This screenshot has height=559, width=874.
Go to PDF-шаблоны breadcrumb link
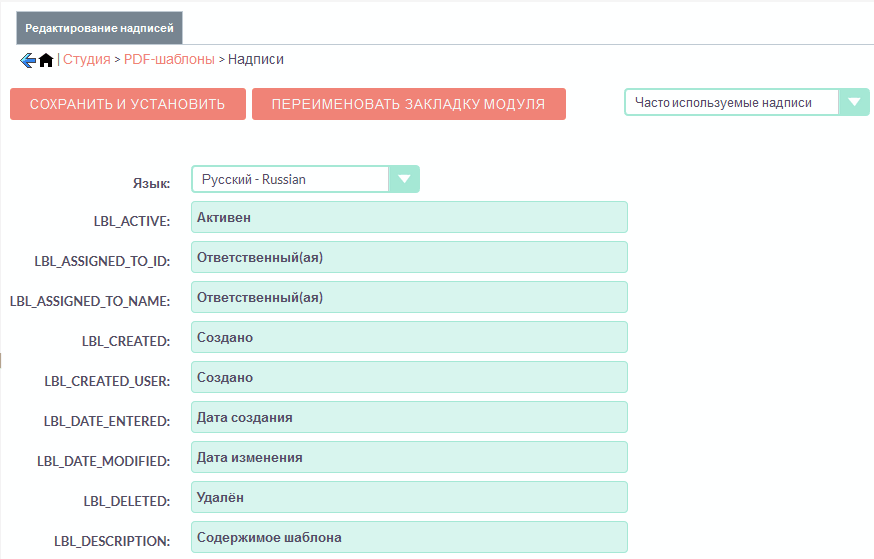pos(169,59)
